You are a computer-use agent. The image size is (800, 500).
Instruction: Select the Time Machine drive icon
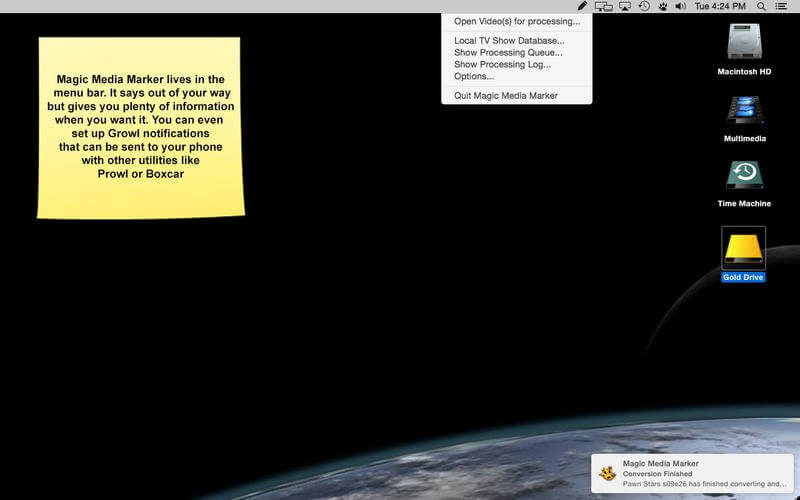click(x=744, y=175)
